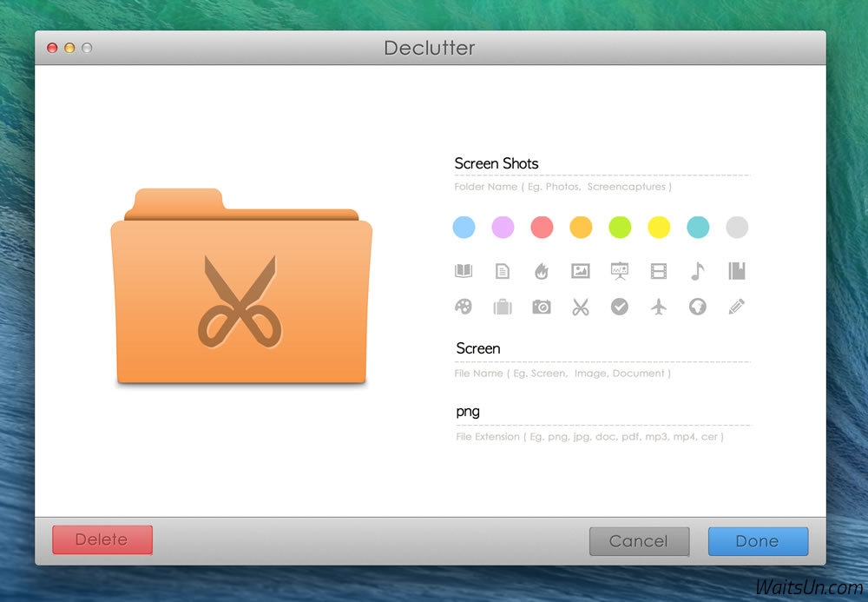Select the paint palette icon
The image size is (868, 602).
click(x=464, y=307)
